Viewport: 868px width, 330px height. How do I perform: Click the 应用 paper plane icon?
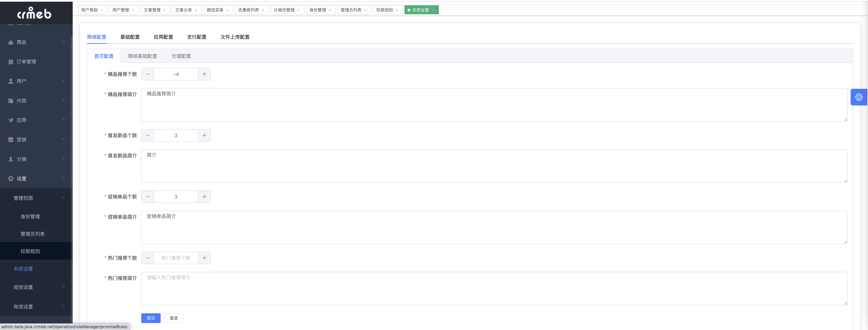[11, 120]
